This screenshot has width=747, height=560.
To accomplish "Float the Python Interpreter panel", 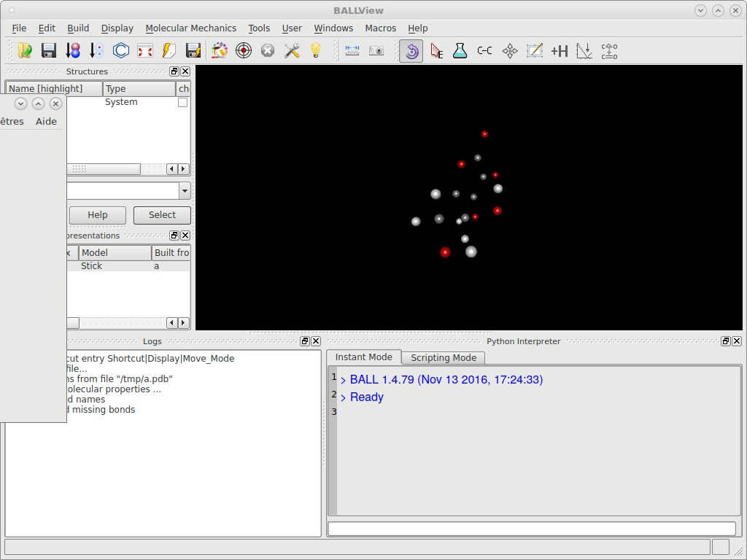I will tap(726, 341).
